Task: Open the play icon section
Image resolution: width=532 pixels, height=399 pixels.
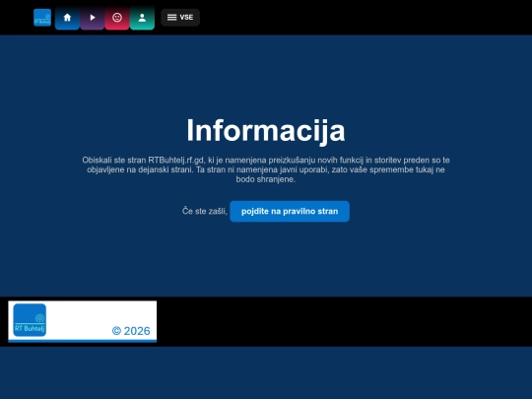Action: point(93,18)
